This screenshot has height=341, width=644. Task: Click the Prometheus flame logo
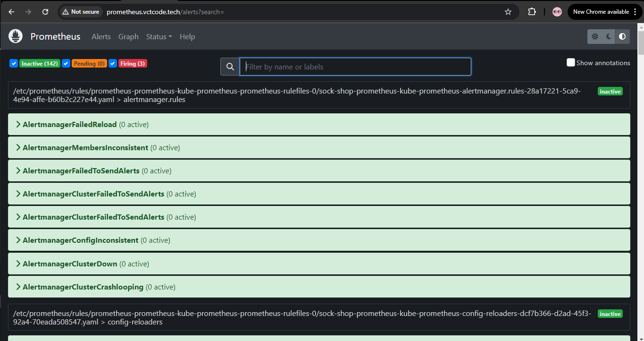(x=16, y=36)
